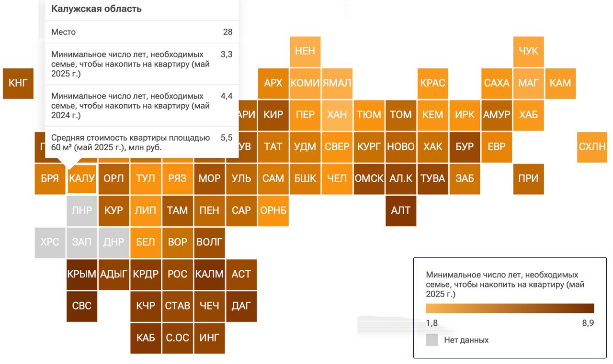The width and height of the screenshot is (613, 364).
Task: Choose the КАМ region tile
Action: [560, 83]
